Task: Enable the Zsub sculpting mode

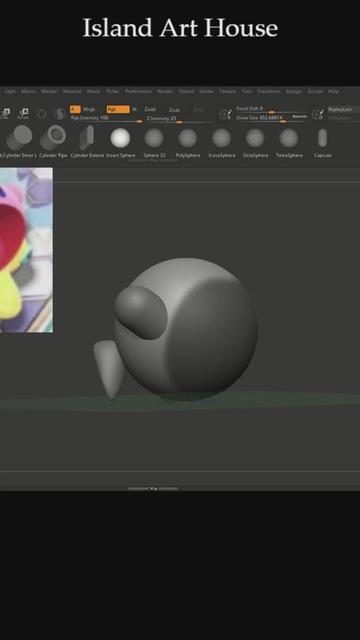Action: (x=174, y=110)
